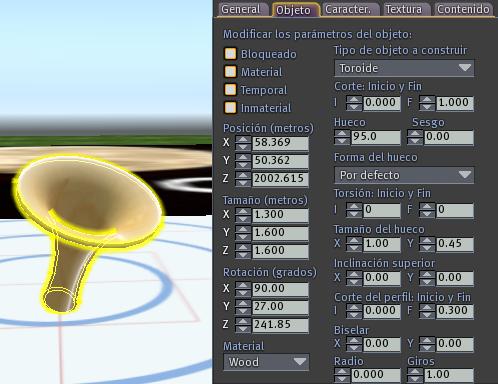Click the Sesgo stepper arrows
This screenshot has width=498, height=384.
tap(415, 137)
